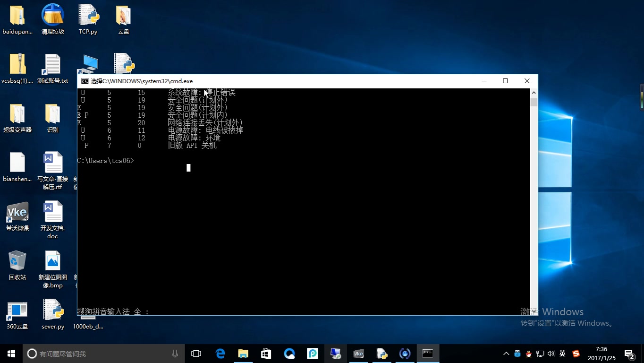Open Action Center showing 2 notifications
Viewport: 644px width, 363px height.
coord(628,353)
